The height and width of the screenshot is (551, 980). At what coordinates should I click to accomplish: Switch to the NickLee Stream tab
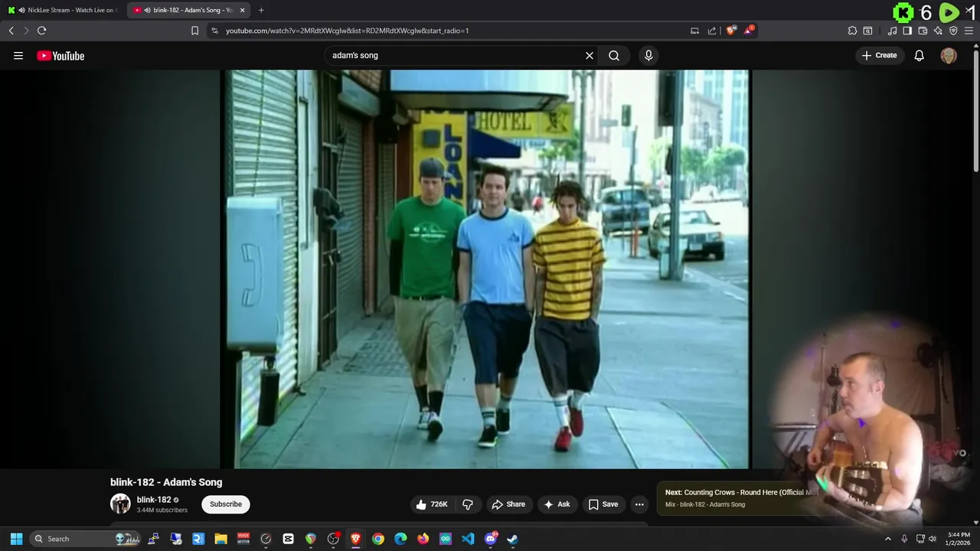pyautogui.click(x=64, y=10)
